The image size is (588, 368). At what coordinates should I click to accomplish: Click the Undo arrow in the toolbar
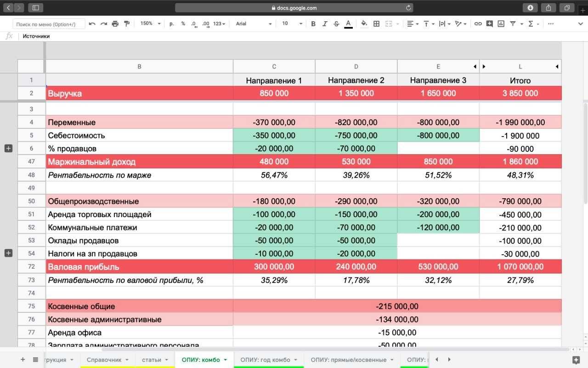pyautogui.click(x=92, y=23)
